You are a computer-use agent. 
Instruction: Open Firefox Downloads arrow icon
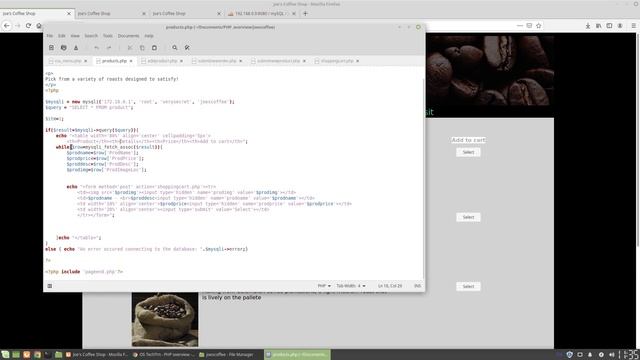[x=588, y=26]
